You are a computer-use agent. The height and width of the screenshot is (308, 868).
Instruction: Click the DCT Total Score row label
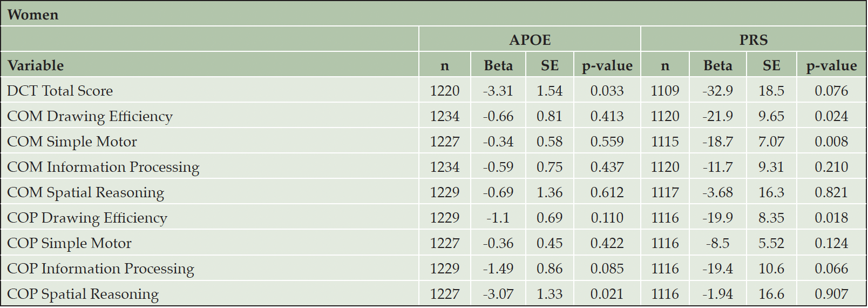[60, 91]
